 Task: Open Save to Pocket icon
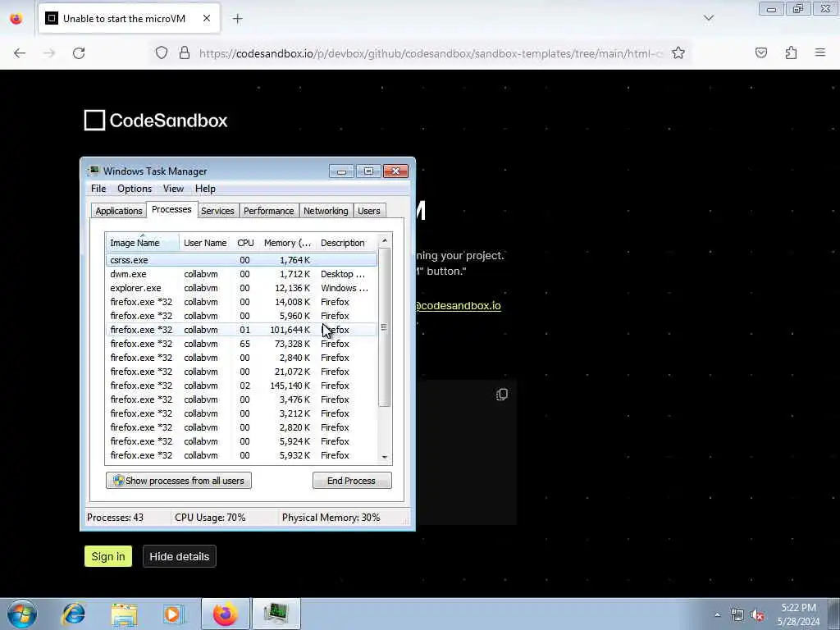pos(760,52)
